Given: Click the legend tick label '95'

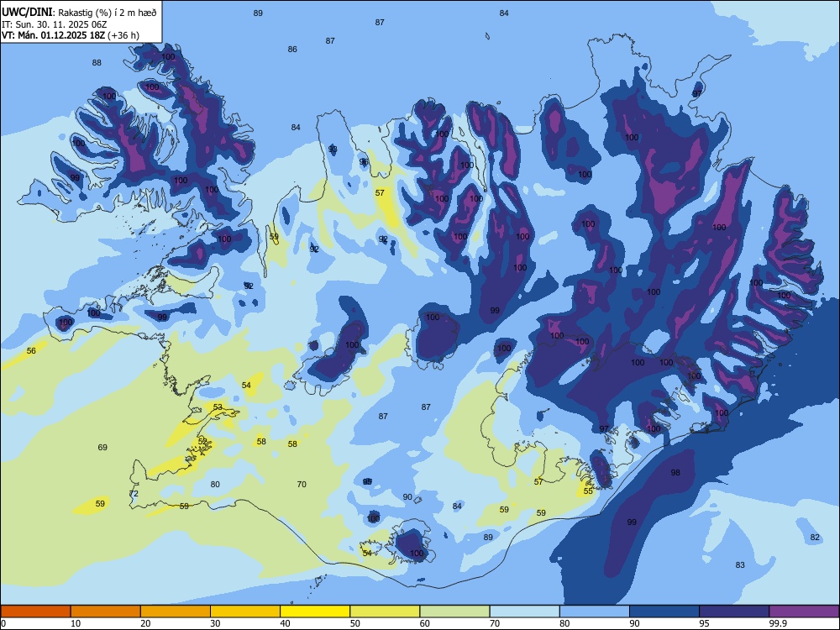Looking at the screenshot, I should tap(705, 623).
